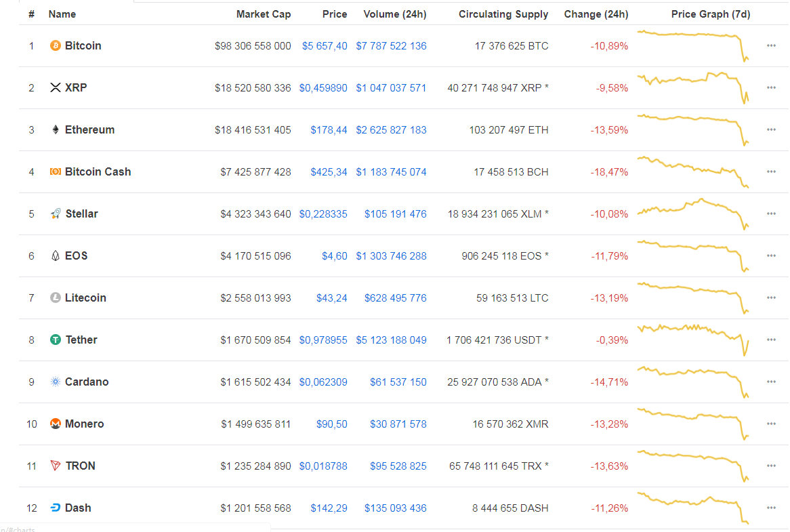The width and height of the screenshot is (790, 532).
Task: Sort by the Name column header
Action: pyautogui.click(x=62, y=14)
